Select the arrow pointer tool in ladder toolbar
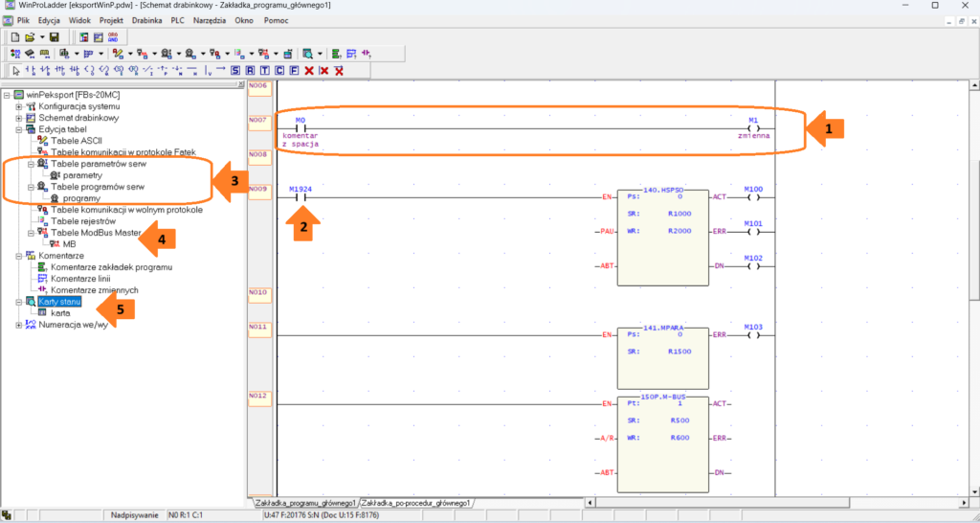This screenshot has width=980, height=523. (x=16, y=71)
